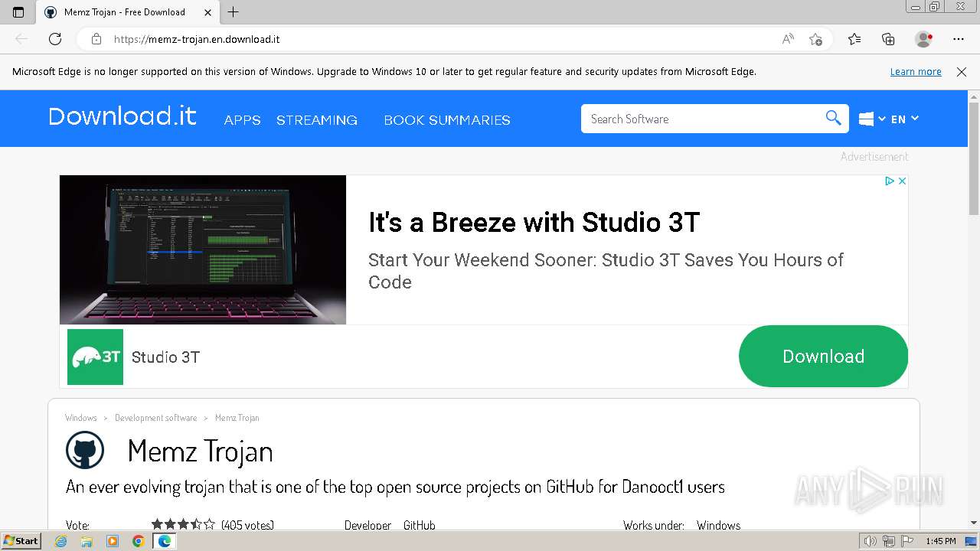Click the laptop ad image
The height and width of the screenshot is (551, 980).
203,249
